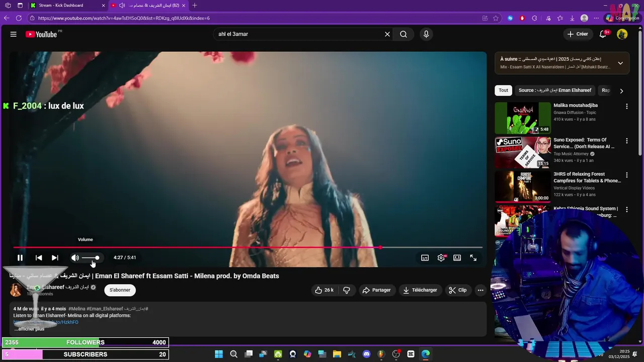This screenshot has height=362, width=644.
Task: Open the Windows Start menu
Action: click(x=219, y=354)
